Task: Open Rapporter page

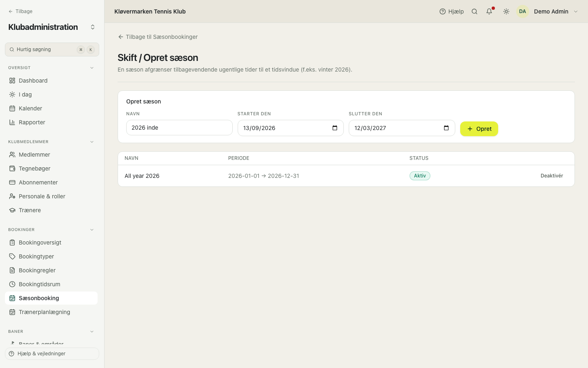Action: click(x=51, y=122)
